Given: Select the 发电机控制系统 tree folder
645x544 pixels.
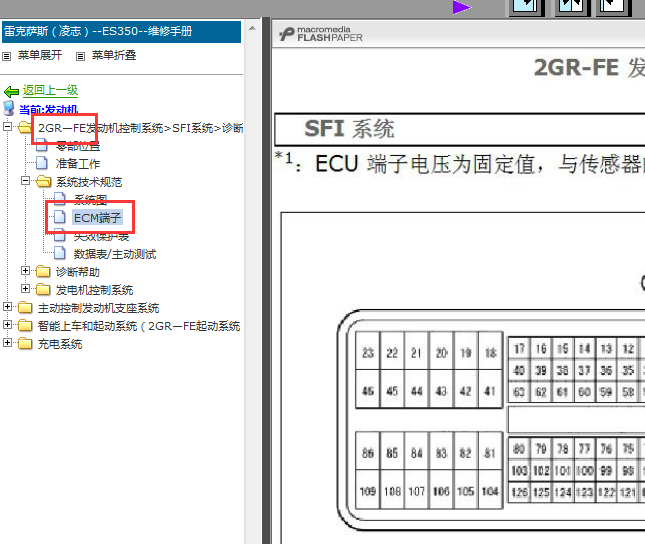Looking at the screenshot, I should (x=94, y=290).
